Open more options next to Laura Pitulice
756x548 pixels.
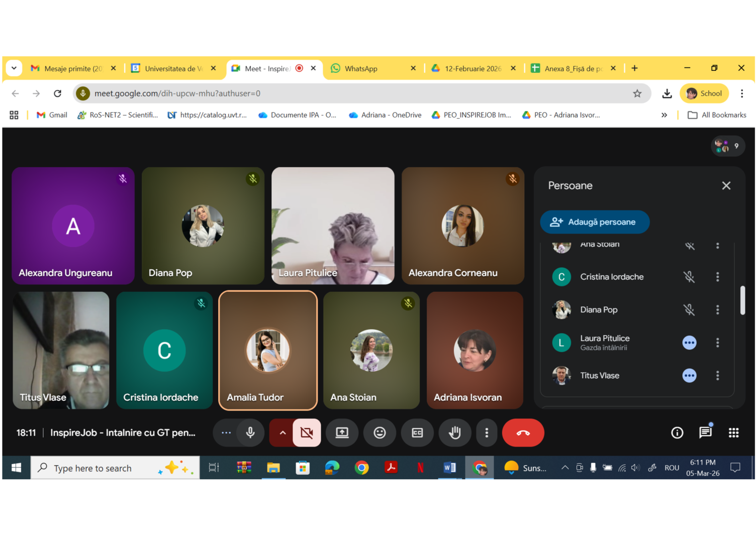(x=717, y=343)
